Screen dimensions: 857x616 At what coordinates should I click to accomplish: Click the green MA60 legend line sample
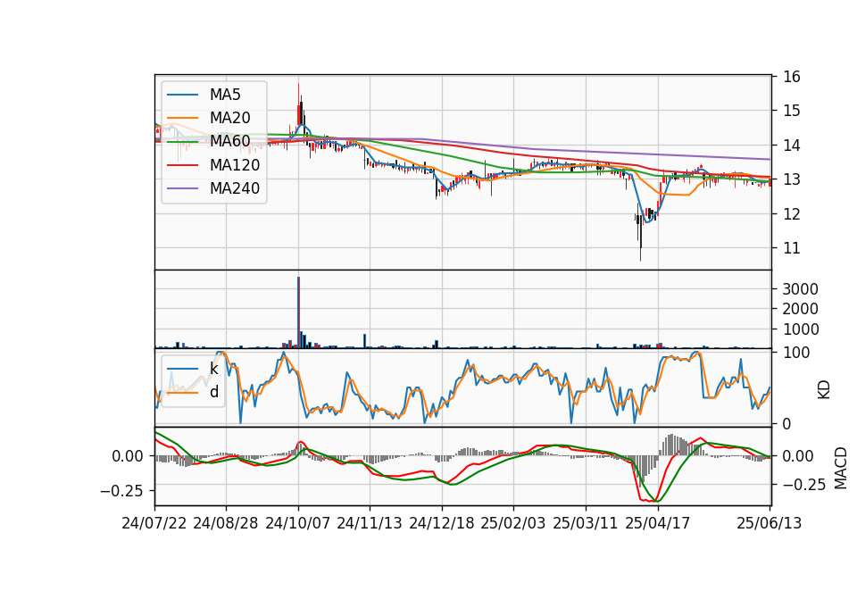point(182,141)
